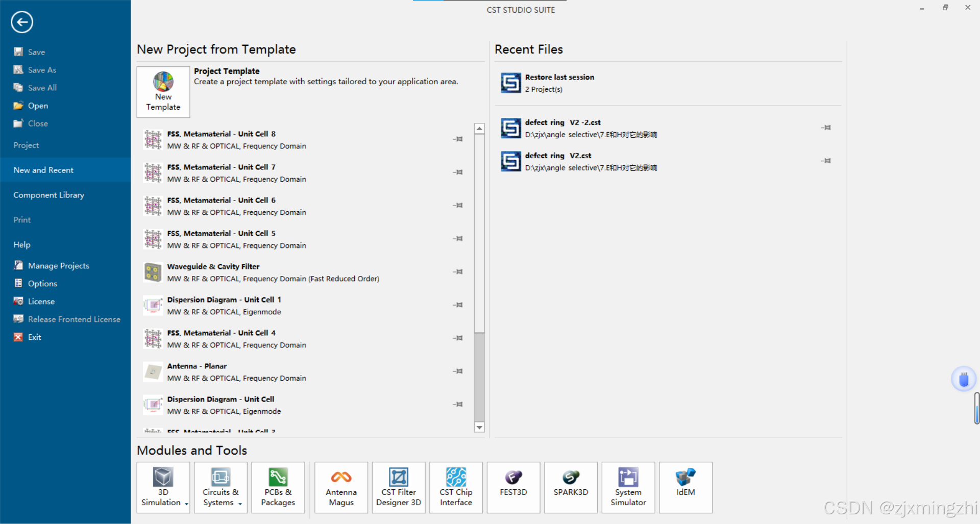Pin the Antenna - Planar template
This screenshot has width=980, height=524.
pos(458,371)
